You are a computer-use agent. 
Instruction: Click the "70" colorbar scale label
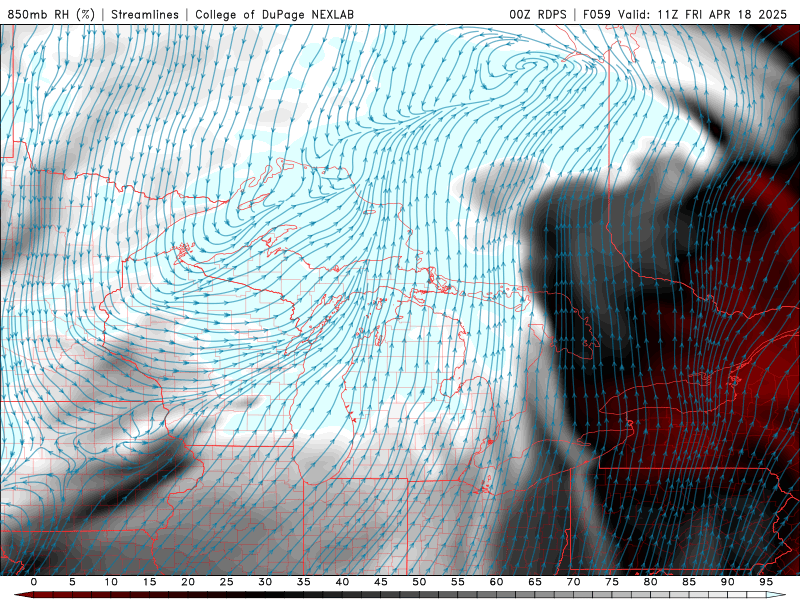(573, 582)
